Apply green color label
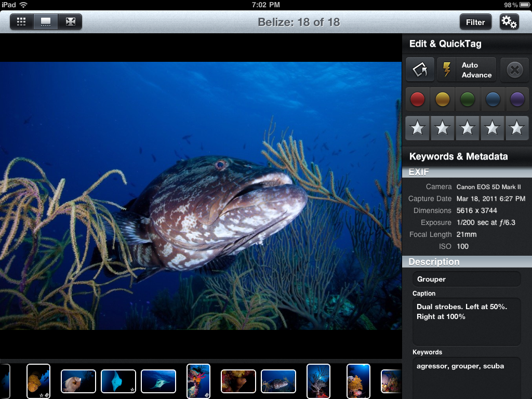Screen dimensions: 532x399 (x=467, y=99)
